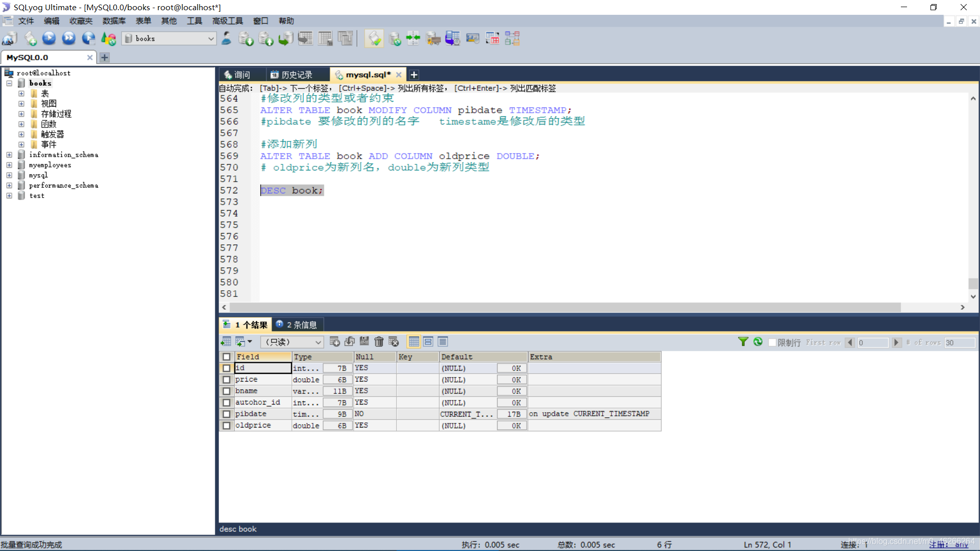
Task: Save changes to result set
Action: 364,342
